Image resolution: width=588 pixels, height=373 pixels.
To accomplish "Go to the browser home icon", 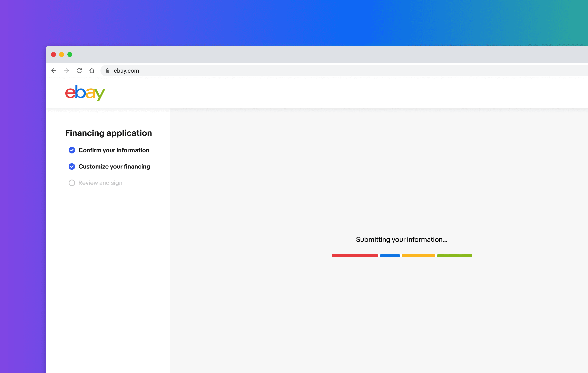I will tap(92, 71).
